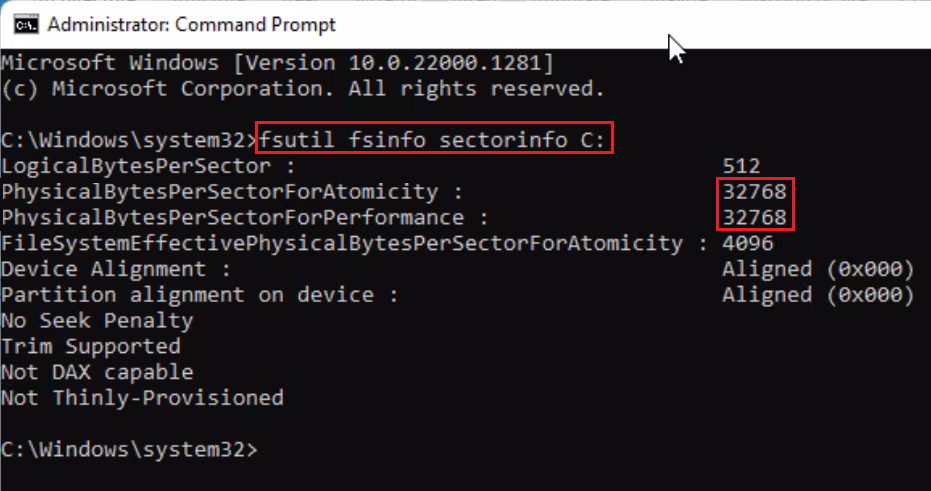Viewport: 931px width, 491px height.
Task: Click the PhysicalBytesPerSectorForPerformance value 32768
Action: pyautogui.click(x=754, y=217)
